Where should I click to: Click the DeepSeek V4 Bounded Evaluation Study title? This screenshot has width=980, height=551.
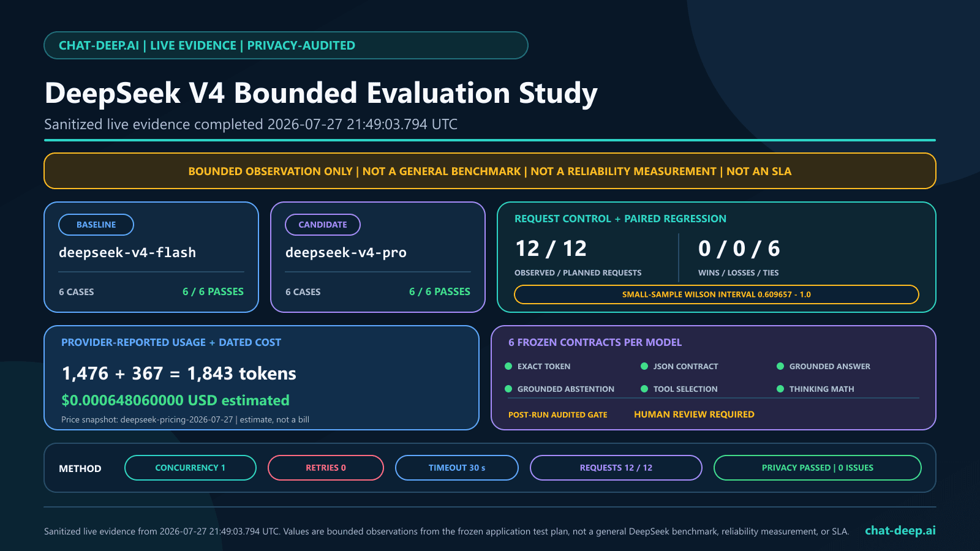321,93
